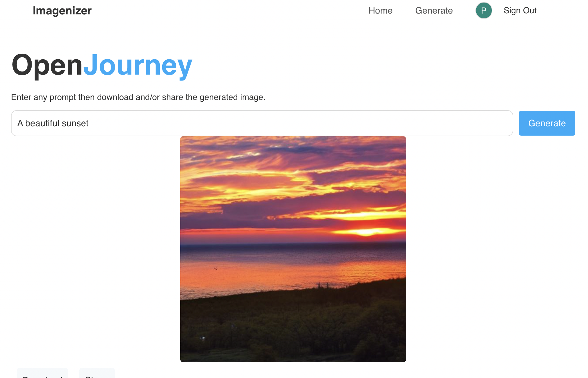
Task: Click the blue Generate button
Action: coord(547,123)
